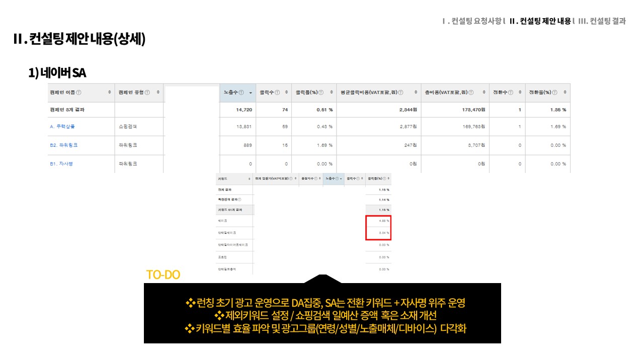Go to Ⅰ. 컨설팅 요청사항 section

click(471, 21)
